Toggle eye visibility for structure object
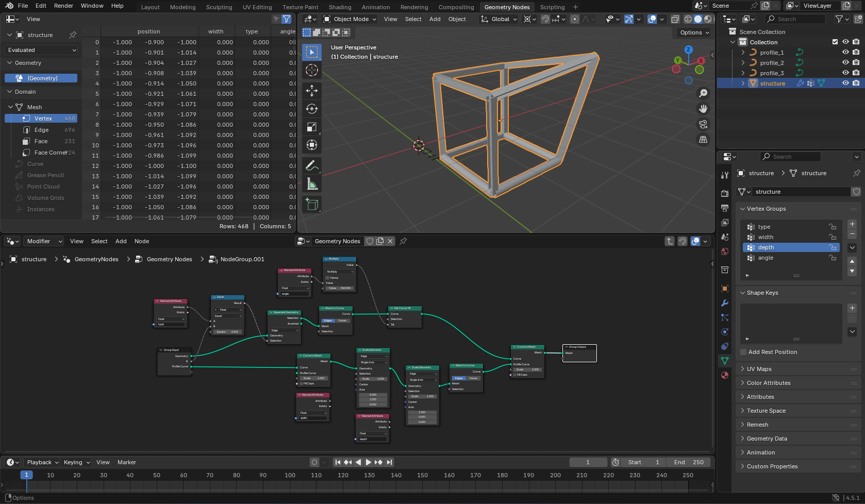 (x=845, y=83)
